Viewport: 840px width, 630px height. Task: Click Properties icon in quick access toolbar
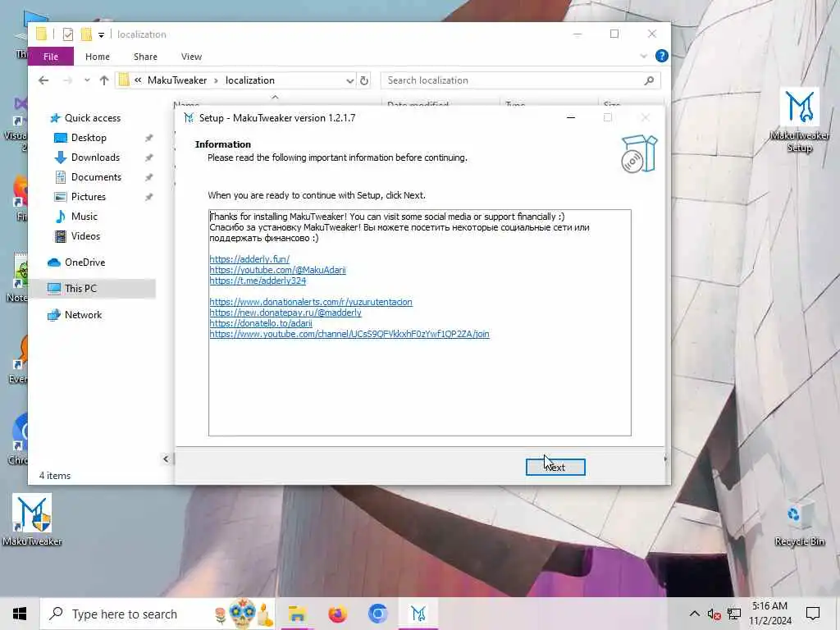pos(67,34)
